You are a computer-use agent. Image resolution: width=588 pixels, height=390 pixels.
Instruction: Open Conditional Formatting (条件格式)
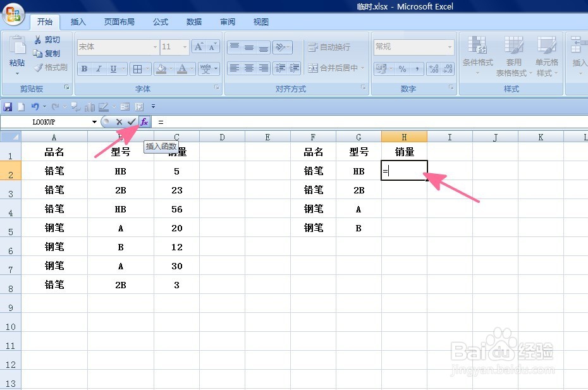[x=478, y=56]
